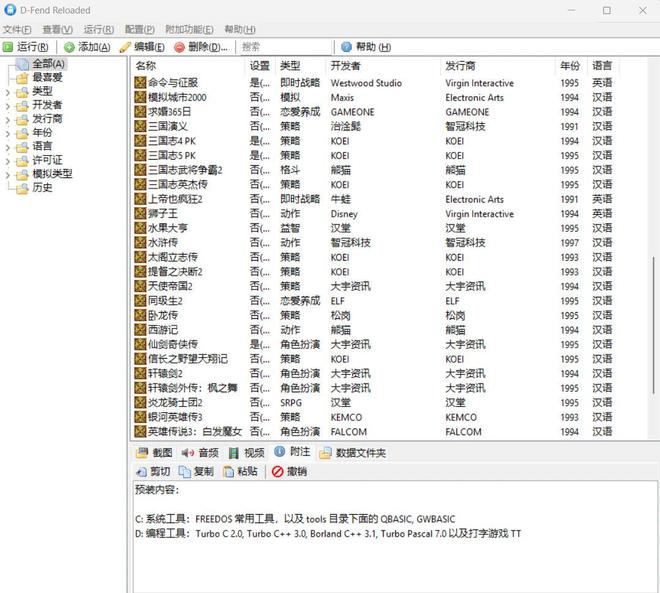The width and height of the screenshot is (660, 593).
Task: Click the 添加 (Add) plus icon
Action: (x=69, y=47)
